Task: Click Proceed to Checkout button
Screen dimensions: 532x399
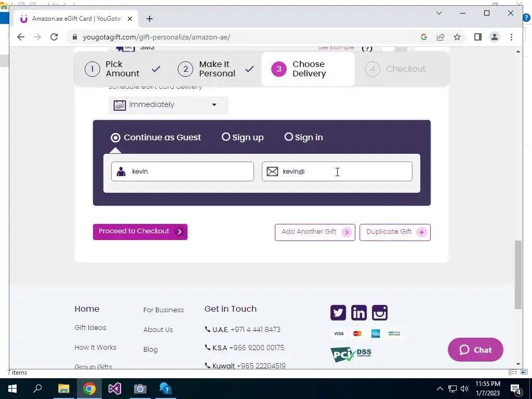Action: coord(140,232)
